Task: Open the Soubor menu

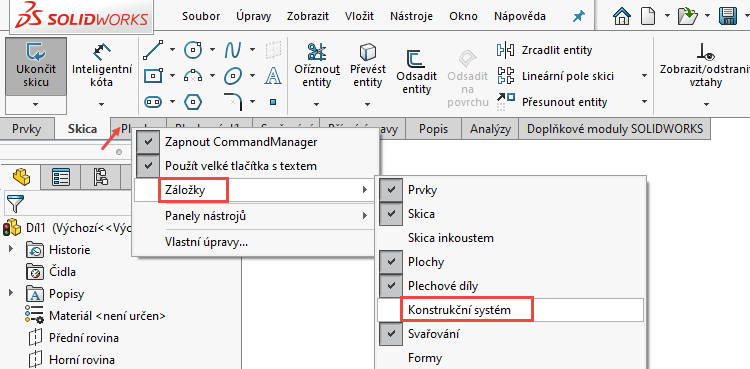Action: tap(201, 16)
